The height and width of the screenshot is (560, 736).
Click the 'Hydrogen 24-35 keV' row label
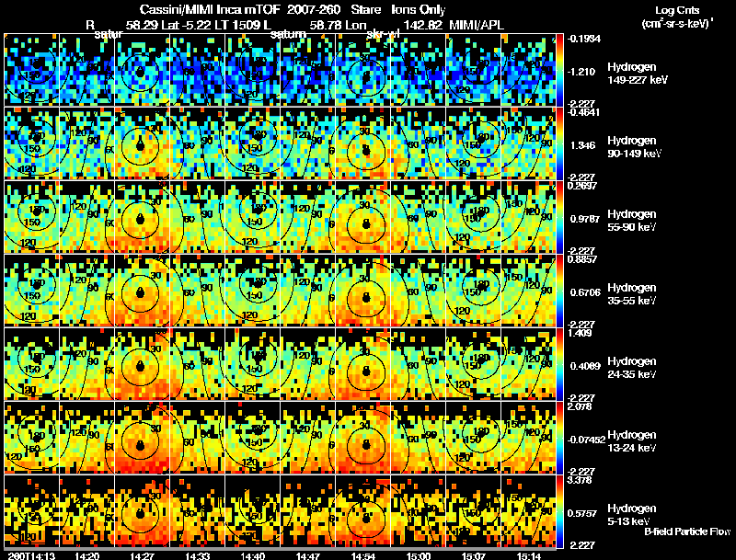pos(632,368)
